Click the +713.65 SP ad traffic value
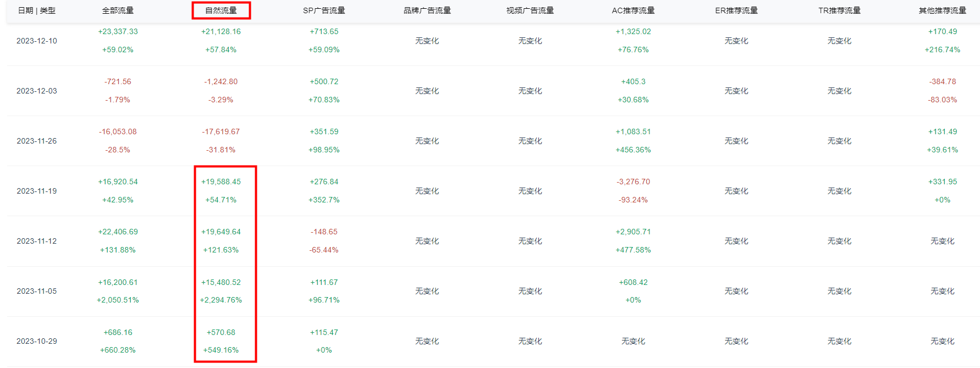 point(324,31)
